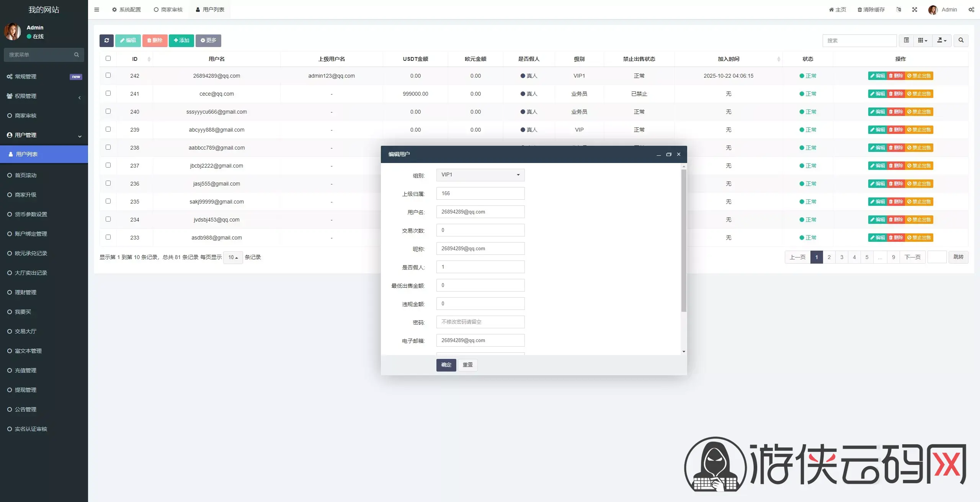This screenshot has width=980, height=502.
Task: Click the language translate icon in header
Action: click(x=898, y=10)
